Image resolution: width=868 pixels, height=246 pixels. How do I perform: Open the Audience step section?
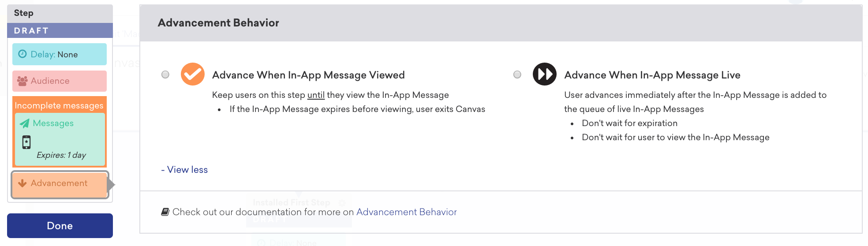pos(60,81)
